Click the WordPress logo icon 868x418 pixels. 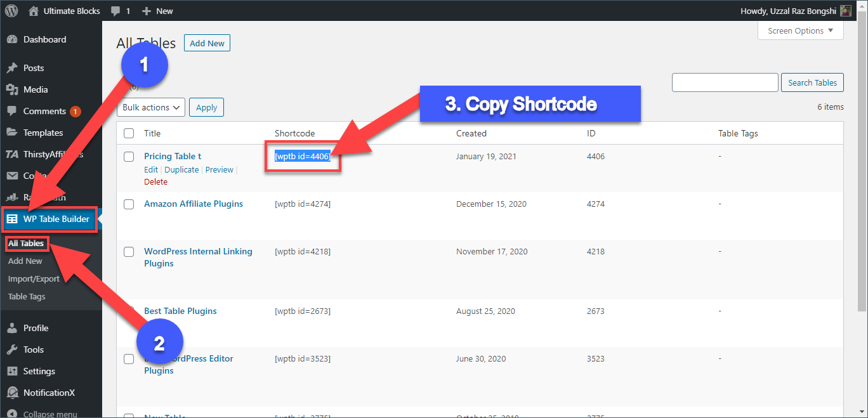pyautogui.click(x=12, y=11)
